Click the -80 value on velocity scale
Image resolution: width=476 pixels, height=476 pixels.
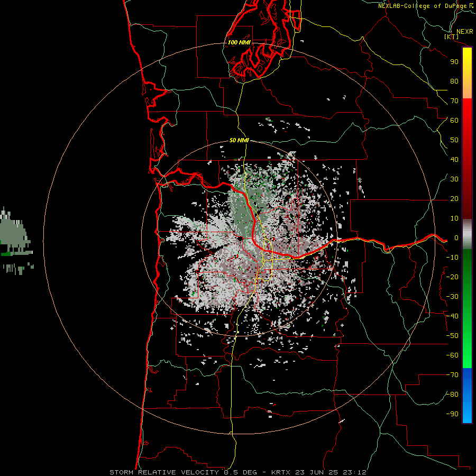pos(452,395)
